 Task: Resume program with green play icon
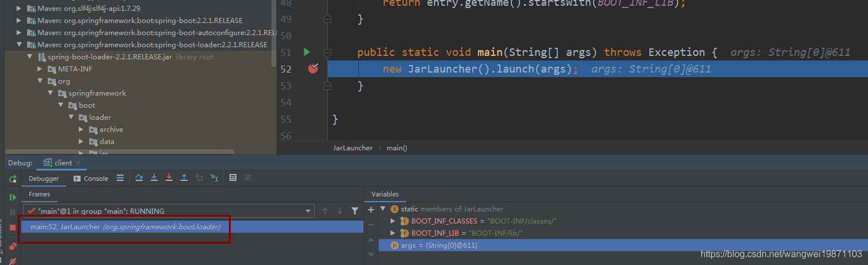pos(13,197)
